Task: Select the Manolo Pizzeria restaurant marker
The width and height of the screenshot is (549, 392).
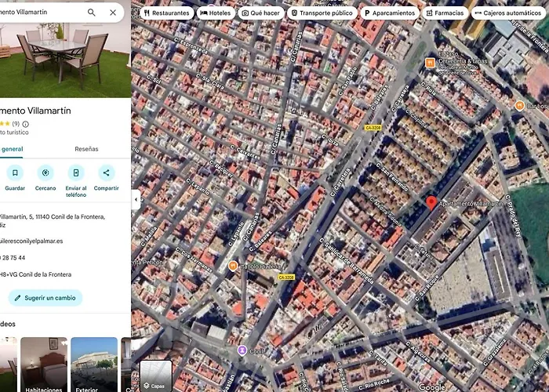Action: click(x=233, y=266)
